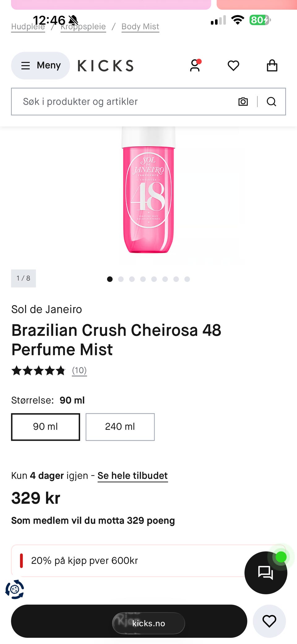Open the 10 reviews link

[79, 370]
